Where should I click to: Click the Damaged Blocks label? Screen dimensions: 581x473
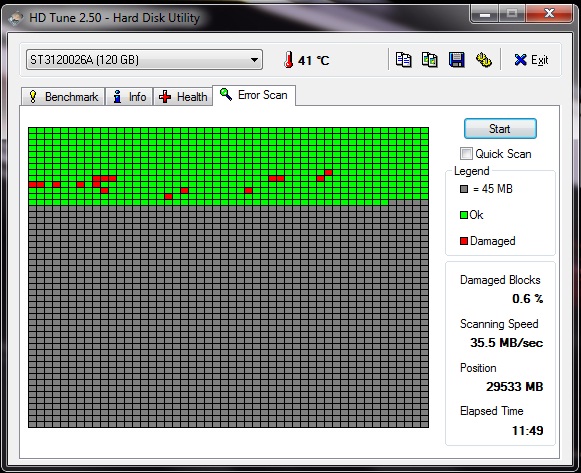500,280
